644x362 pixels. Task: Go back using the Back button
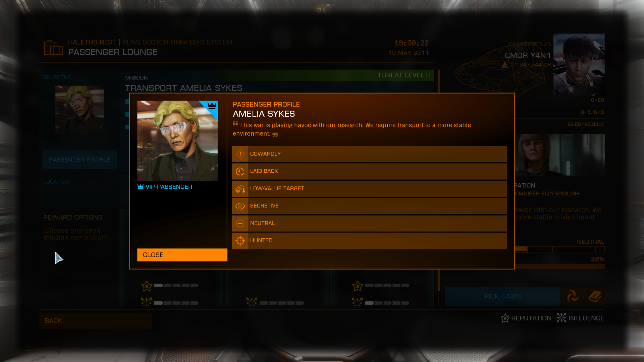96,321
